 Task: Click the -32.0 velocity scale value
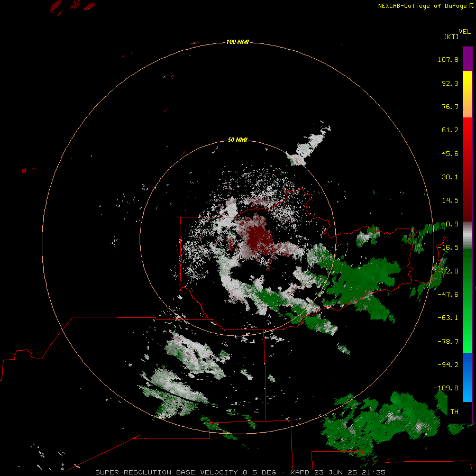click(448, 271)
